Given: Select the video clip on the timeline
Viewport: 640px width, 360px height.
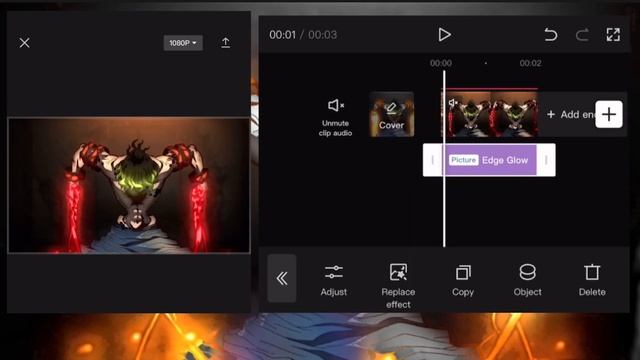Looking at the screenshot, I should pyautogui.click(x=489, y=114).
